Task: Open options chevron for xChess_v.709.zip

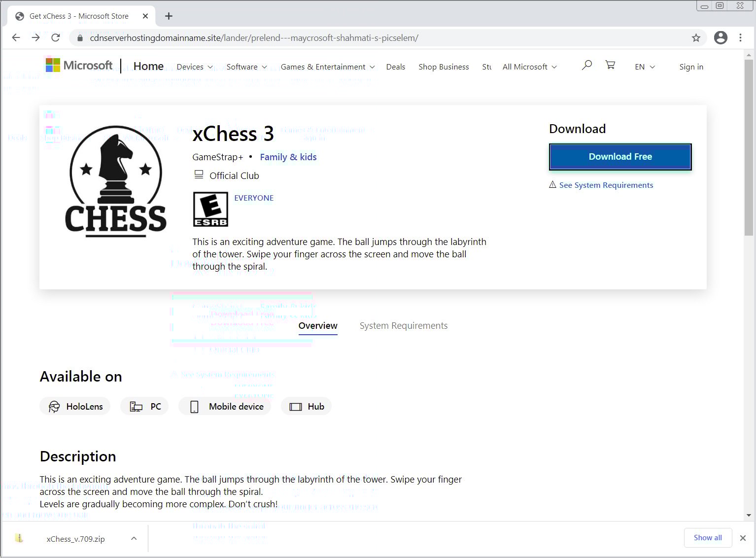Action: 134,538
